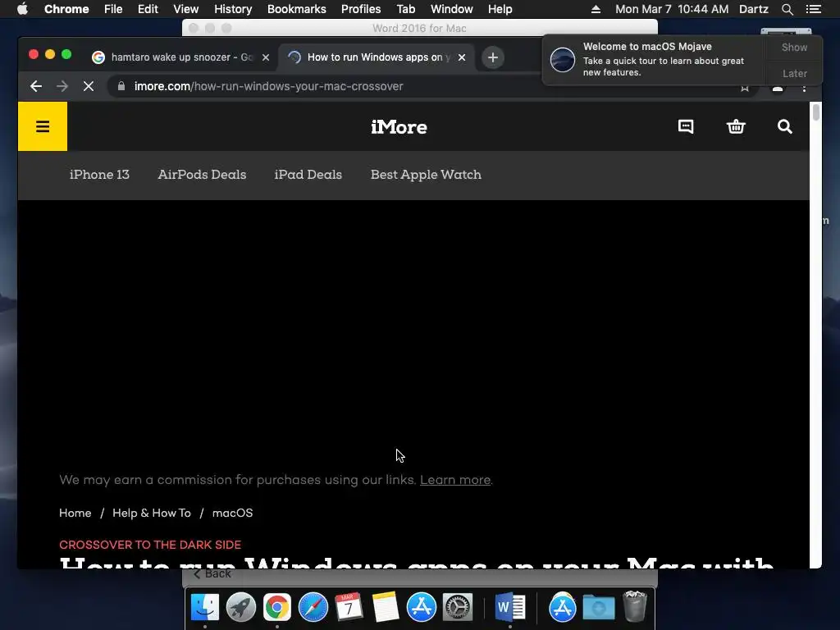This screenshot has height=630, width=840.
Task: Click Show on the Mojave notification
Action: 794,47
